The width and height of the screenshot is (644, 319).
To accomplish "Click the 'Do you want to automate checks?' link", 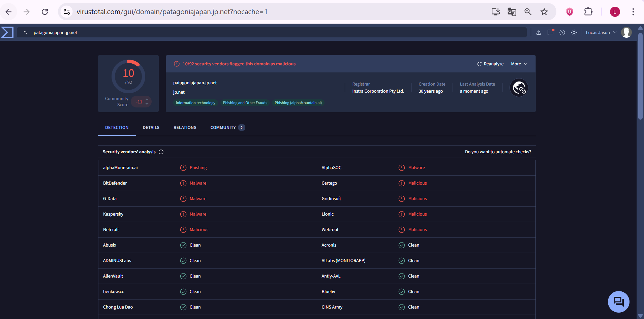I will coord(498,152).
